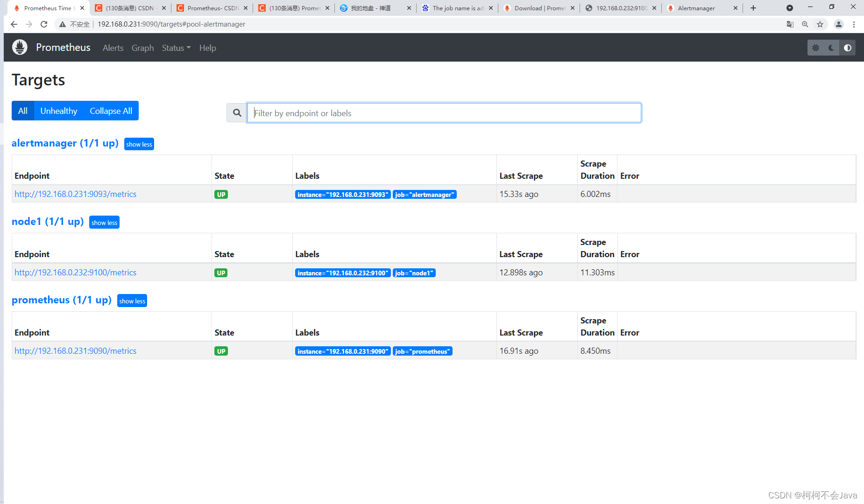The height and width of the screenshot is (504, 864).
Task: Close the Prometheus Time Series tab
Action: pyautogui.click(x=82, y=8)
